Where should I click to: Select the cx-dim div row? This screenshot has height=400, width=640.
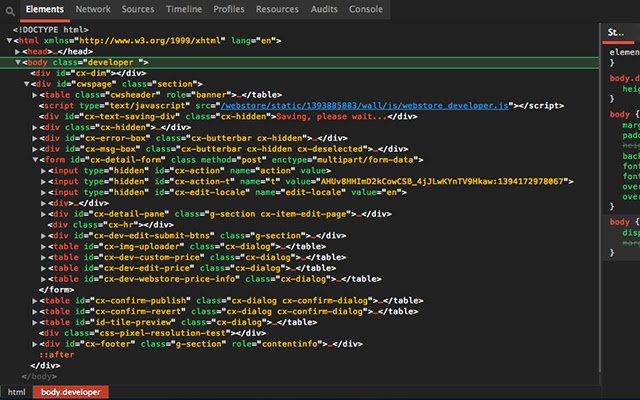click(x=88, y=73)
